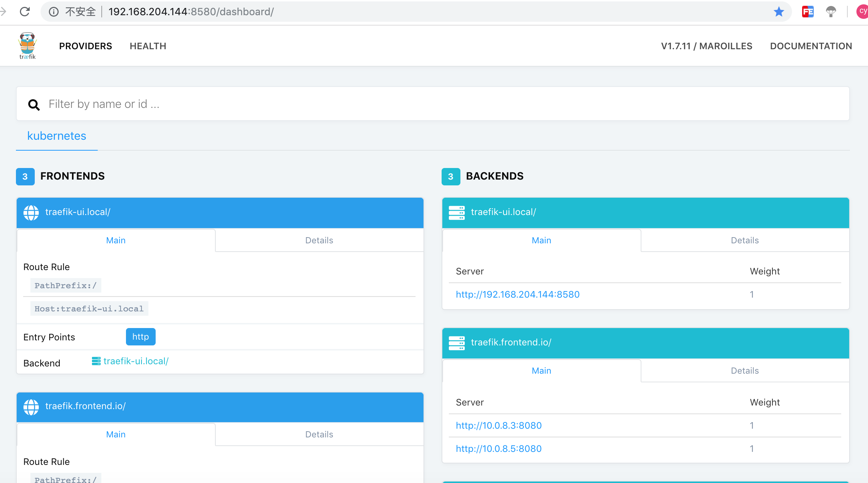
Task: Reload the page with the refresh icon
Action: [x=25, y=12]
